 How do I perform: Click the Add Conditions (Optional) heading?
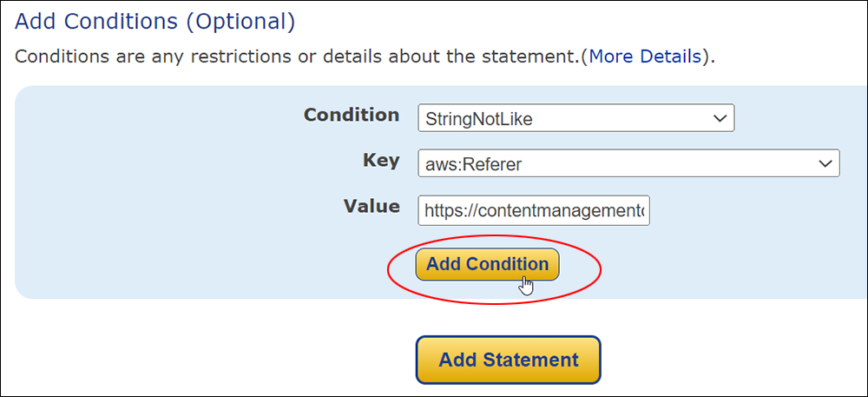tap(155, 22)
